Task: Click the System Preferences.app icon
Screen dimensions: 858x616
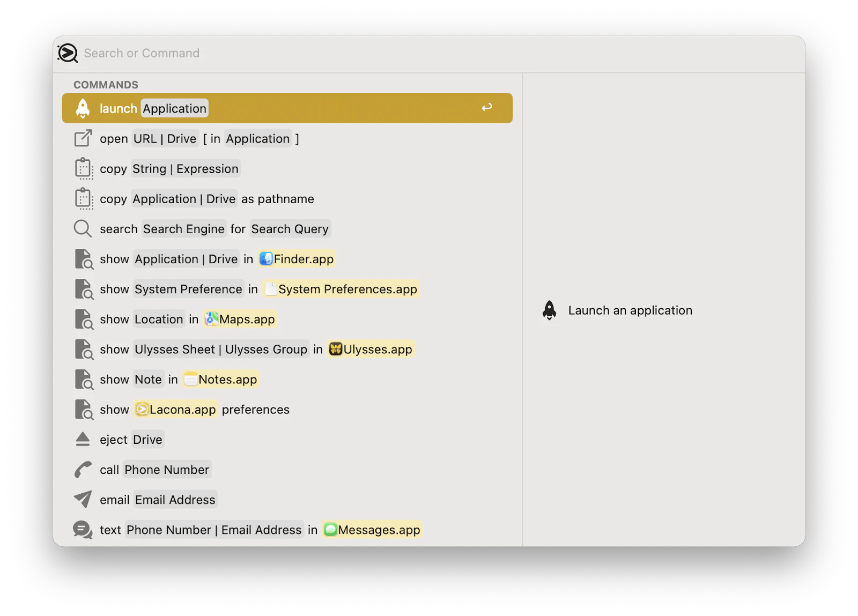Action: click(x=271, y=289)
